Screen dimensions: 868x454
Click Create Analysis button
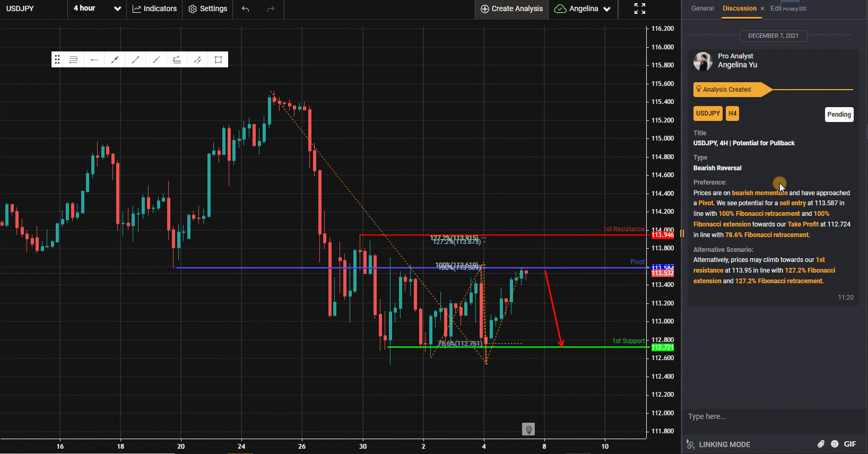click(x=511, y=8)
